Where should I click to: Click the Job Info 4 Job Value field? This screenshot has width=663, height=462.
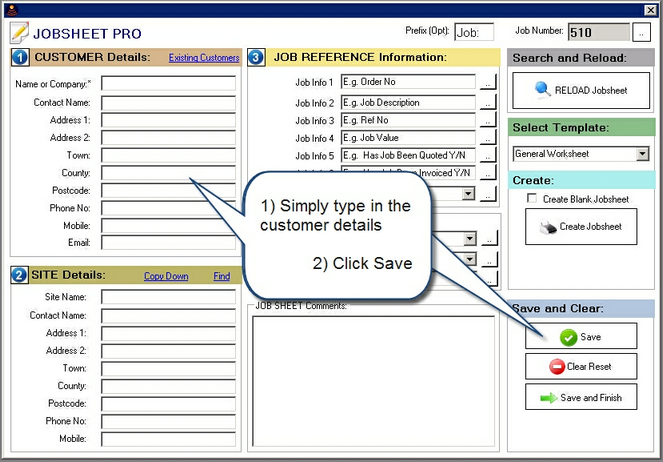[x=408, y=138]
